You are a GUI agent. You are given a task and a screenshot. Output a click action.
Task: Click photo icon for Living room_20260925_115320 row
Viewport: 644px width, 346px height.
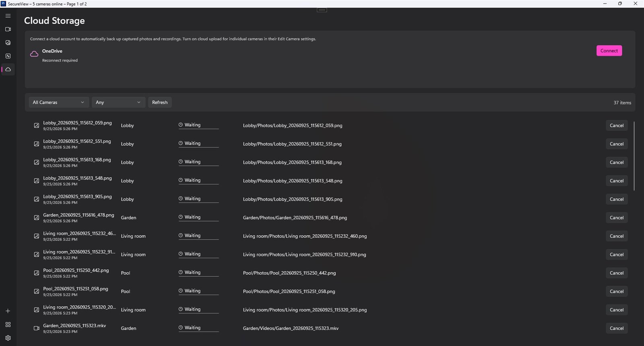coord(36,310)
